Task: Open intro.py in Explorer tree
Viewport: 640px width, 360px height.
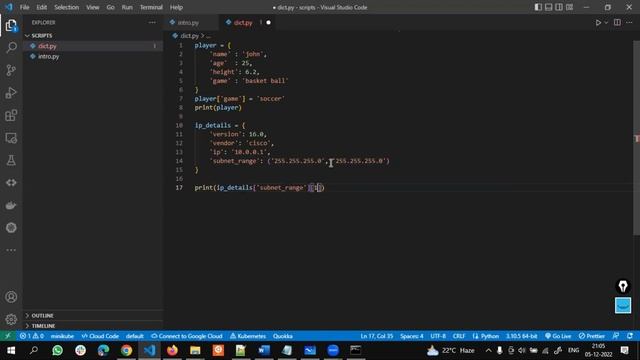Action: click(93, 56)
